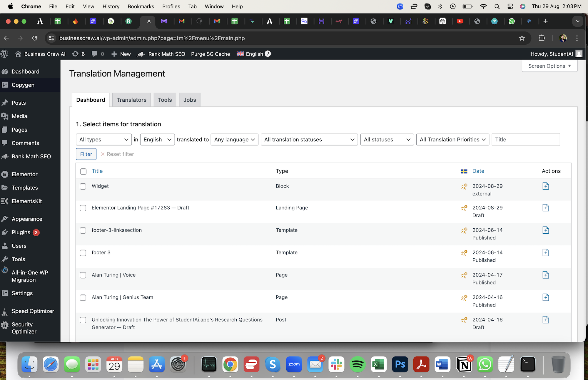The height and width of the screenshot is (380, 588).
Task: Click action icon for Elementor Landing Page row
Action: [x=546, y=208]
